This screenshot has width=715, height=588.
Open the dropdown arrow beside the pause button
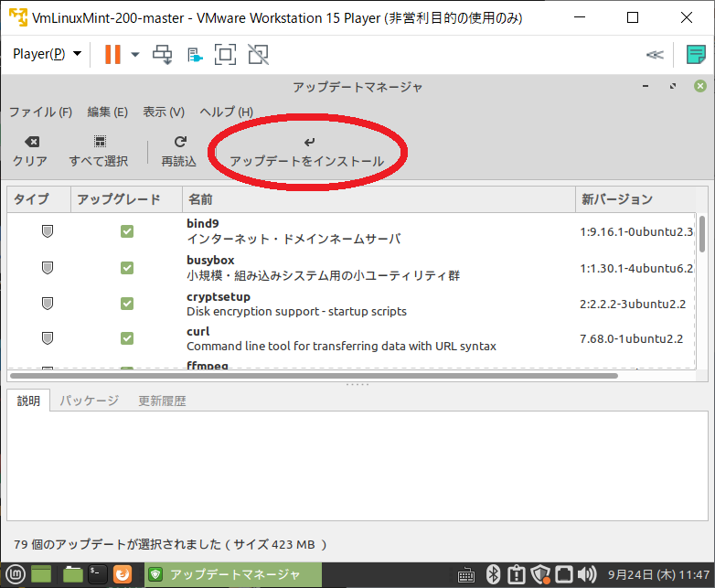tap(135, 54)
